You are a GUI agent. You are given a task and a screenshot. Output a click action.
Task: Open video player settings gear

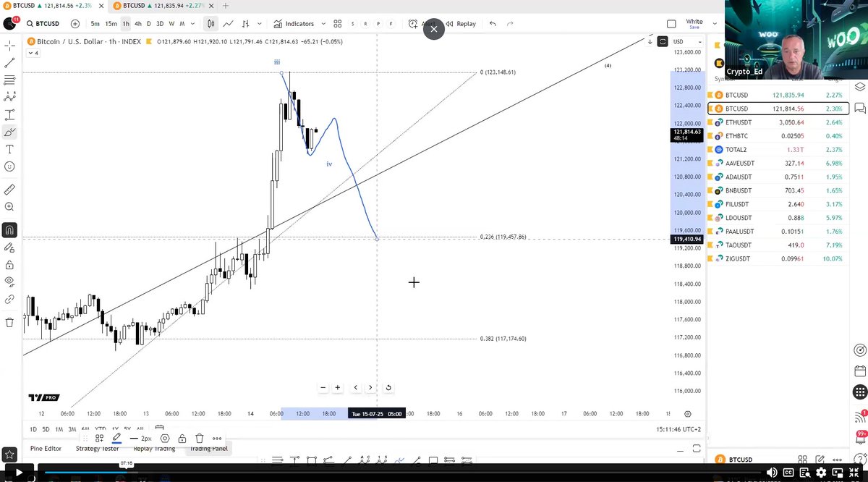821,473
